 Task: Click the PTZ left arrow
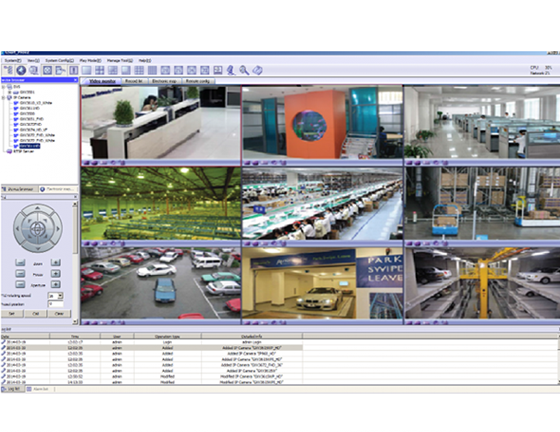18,228
